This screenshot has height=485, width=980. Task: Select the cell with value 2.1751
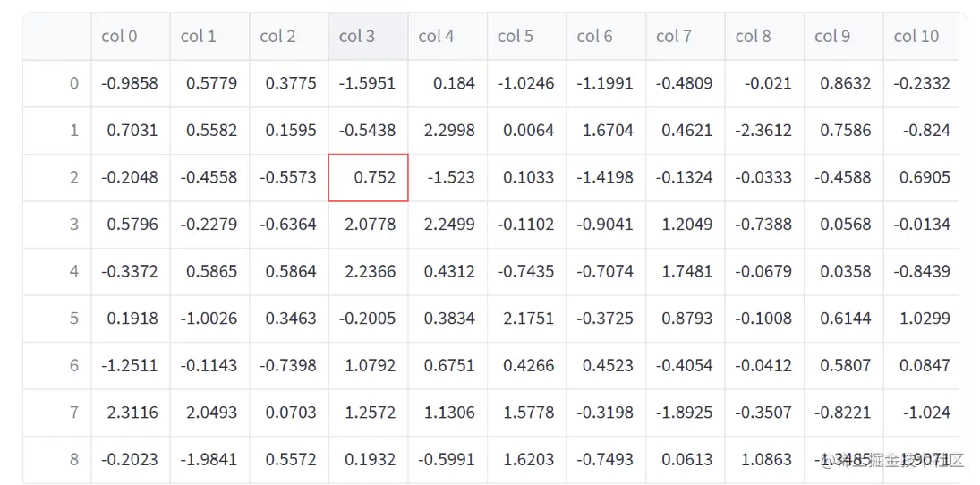[527, 319]
